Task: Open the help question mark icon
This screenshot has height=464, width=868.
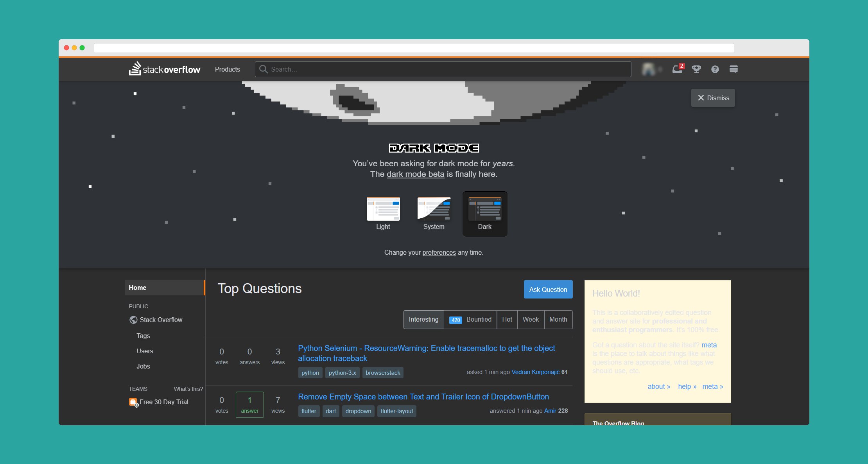Action: coord(715,69)
